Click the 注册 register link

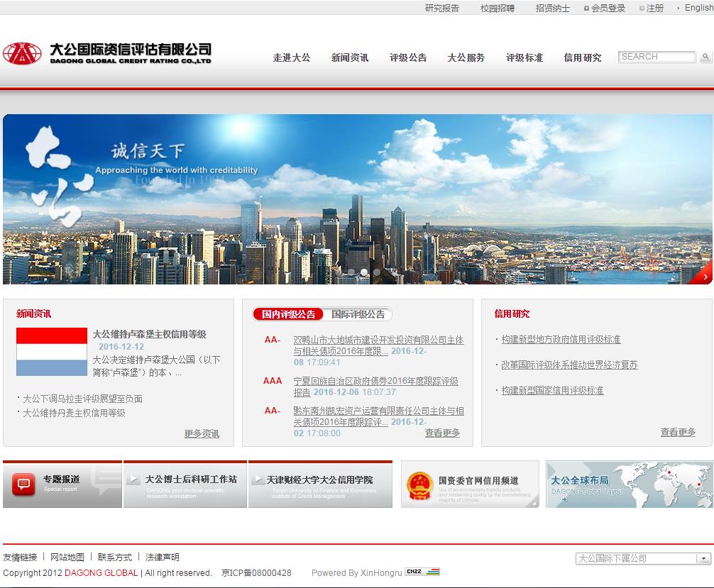click(655, 9)
